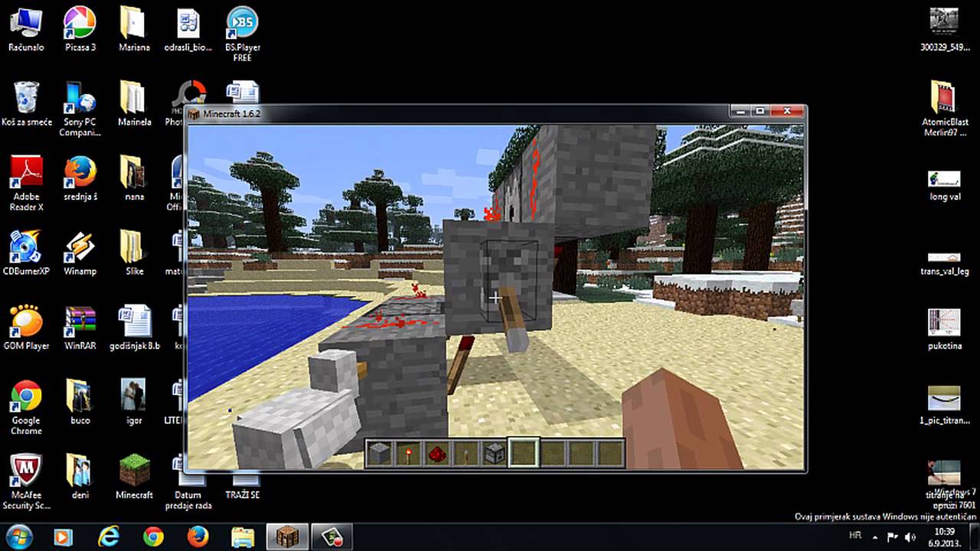Viewport: 980px width, 551px height.
Task: Open the AtomicBlast Merlin97 video file
Action: tap(945, 109)
